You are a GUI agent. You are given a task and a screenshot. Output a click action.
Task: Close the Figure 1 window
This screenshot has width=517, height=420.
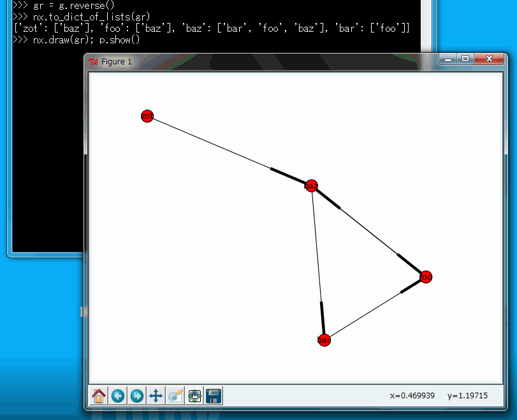tap(490, 59)
